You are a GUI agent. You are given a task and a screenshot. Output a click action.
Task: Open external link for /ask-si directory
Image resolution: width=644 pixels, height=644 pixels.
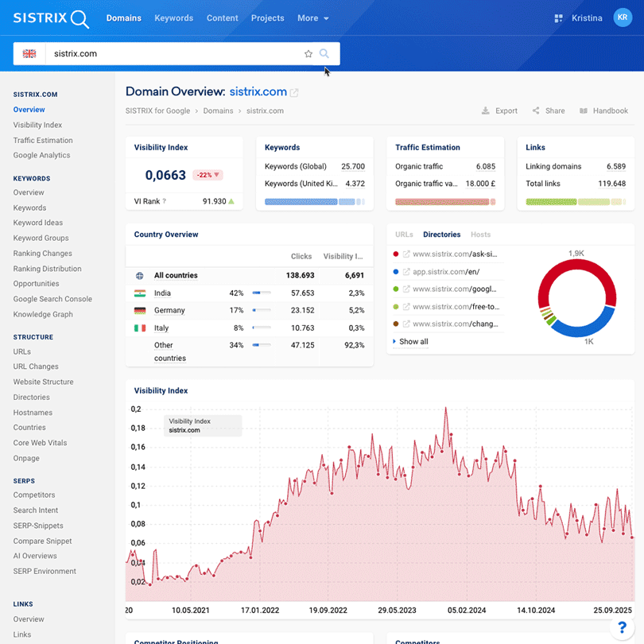pyautogui.click(x=406, y=254)
